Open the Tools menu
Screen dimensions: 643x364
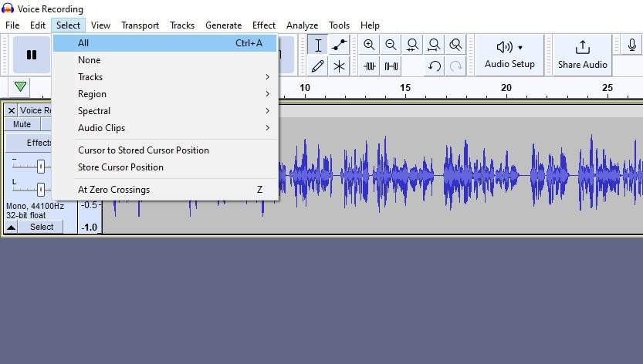click(x=339, y=25)
